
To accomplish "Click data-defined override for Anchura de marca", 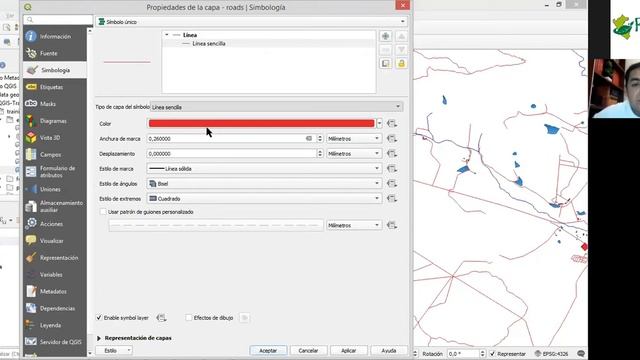I will pos(392,139).
